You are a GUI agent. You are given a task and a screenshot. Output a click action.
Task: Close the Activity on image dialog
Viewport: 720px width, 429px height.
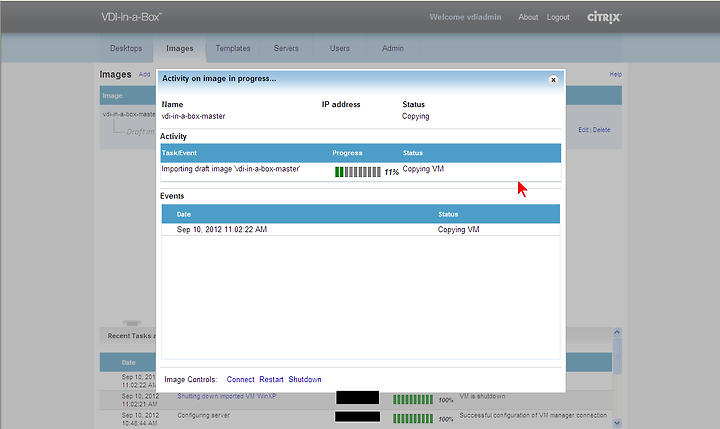click(553, 79)
